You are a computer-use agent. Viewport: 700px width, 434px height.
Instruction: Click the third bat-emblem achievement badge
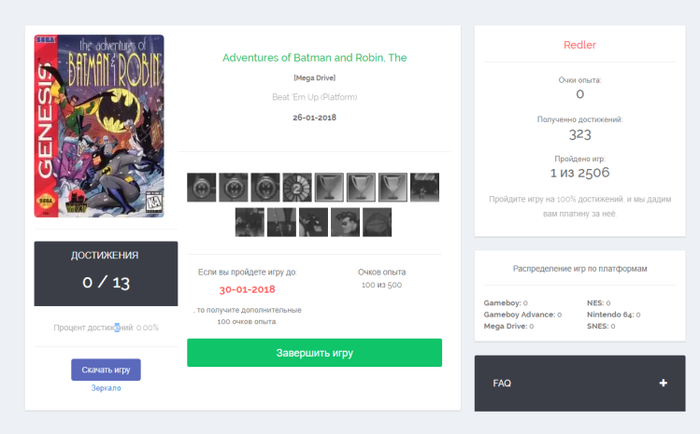(265, 186)
